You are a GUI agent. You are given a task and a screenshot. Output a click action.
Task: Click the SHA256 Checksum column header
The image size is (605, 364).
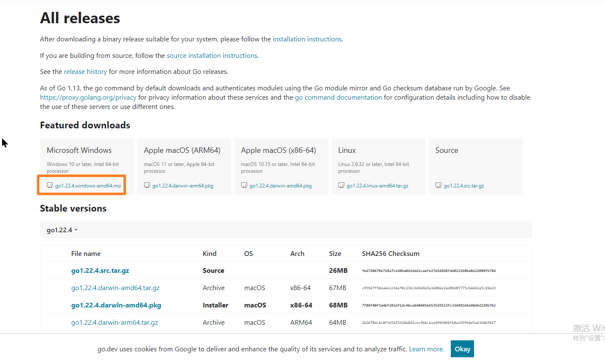[x=391, y=253]
